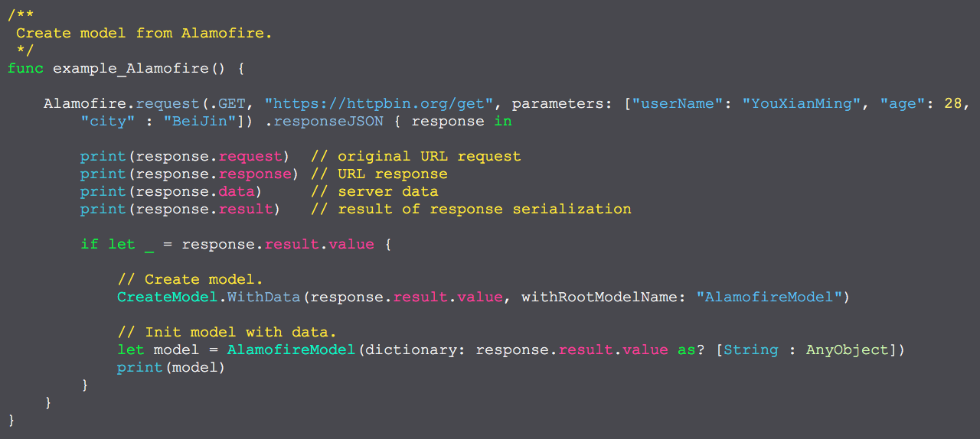Click the URL string "https://httpbin.org/get"
Viewport: 980px width, 439px height.
(380, 103)
